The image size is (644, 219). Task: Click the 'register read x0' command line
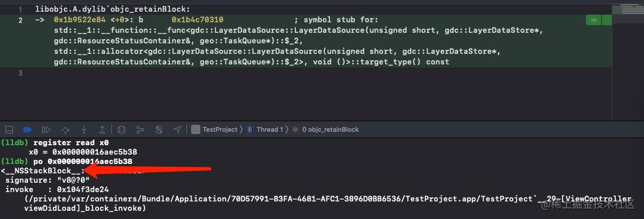pos(71,143)
